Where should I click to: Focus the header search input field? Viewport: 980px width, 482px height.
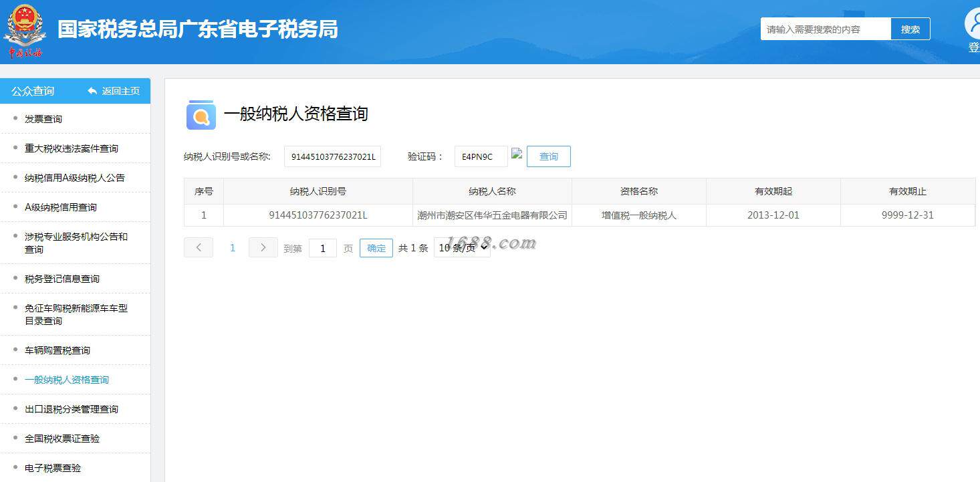pos(826,29)
